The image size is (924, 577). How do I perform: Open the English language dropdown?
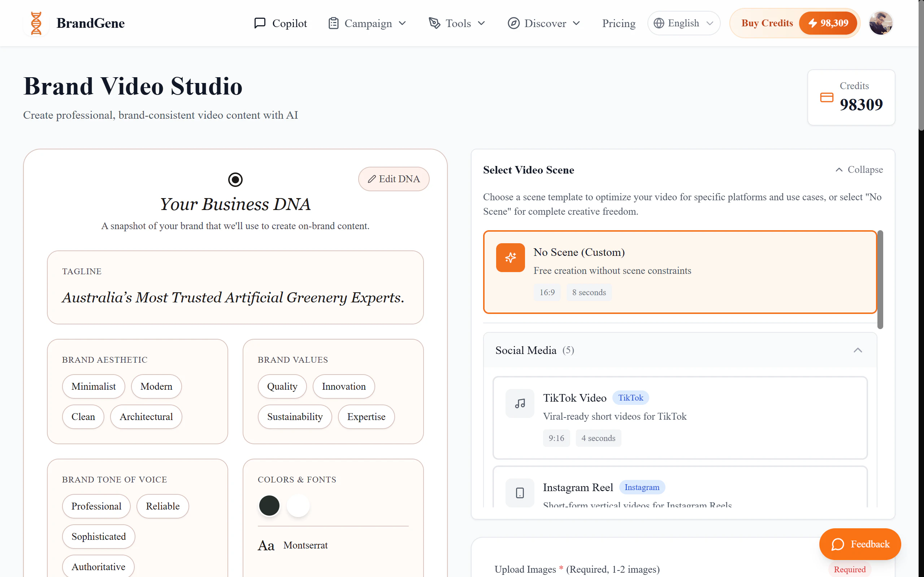pos(683,23)
